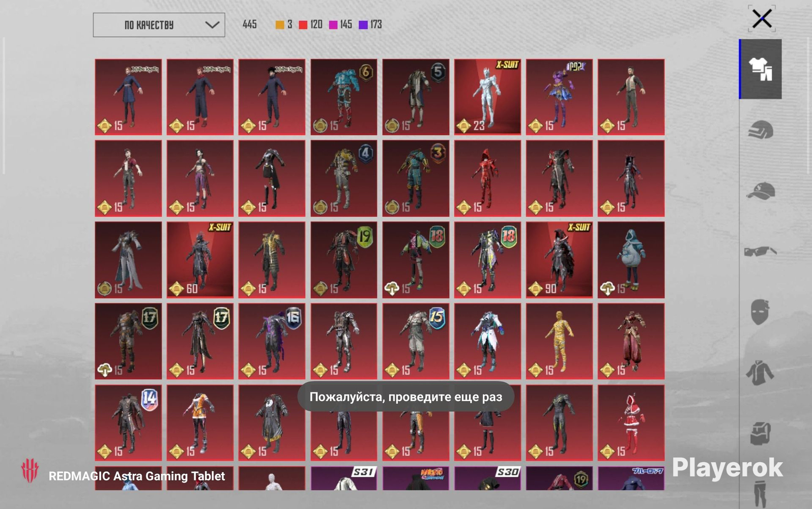The height and width of the screenshot is (509, 812).
Task: Select the outfits category tab
Action: pos(761,69)
